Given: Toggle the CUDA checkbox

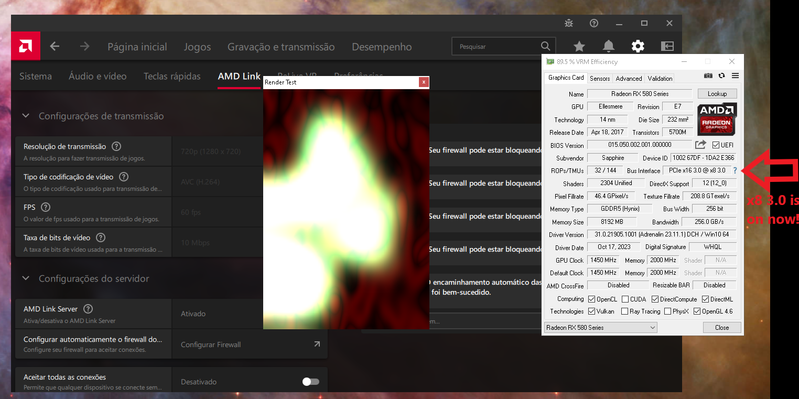Looking at the screenshot, I should (625, 299).
